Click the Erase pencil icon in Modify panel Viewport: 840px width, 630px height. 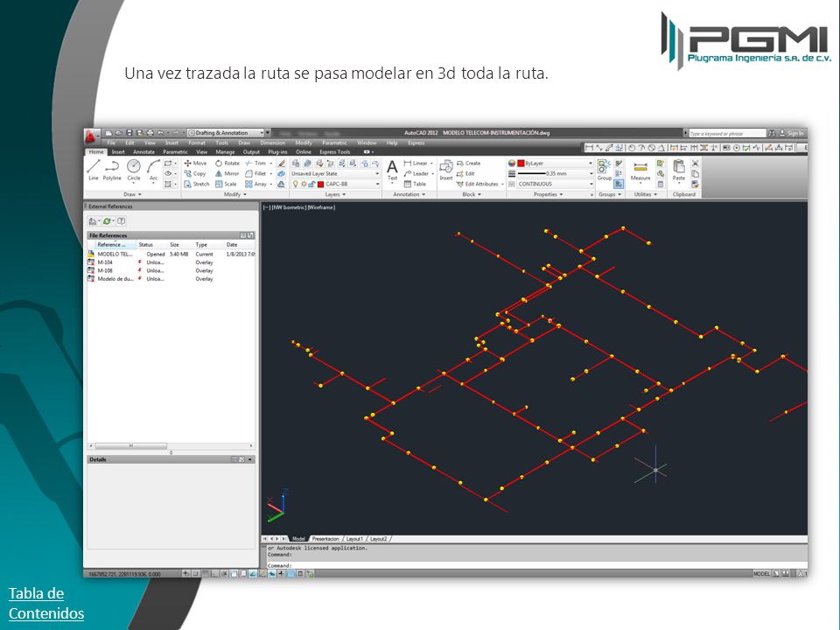point(281,163)
